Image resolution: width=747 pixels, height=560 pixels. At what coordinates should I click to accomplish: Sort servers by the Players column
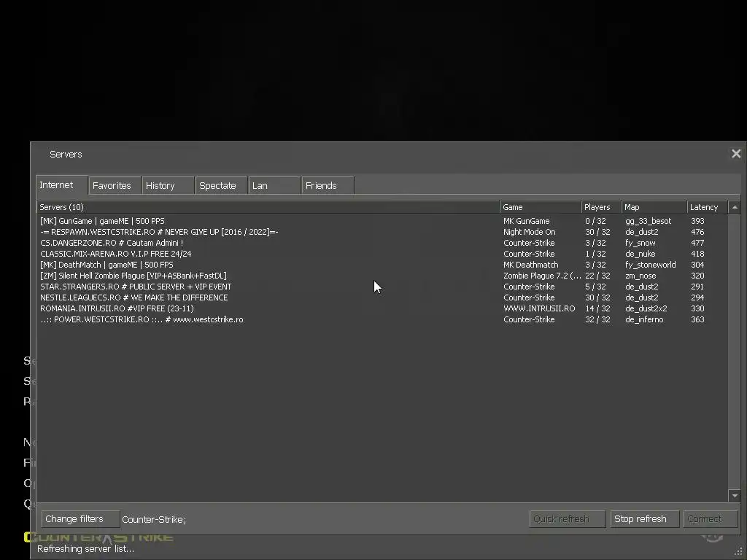point(602,207)
